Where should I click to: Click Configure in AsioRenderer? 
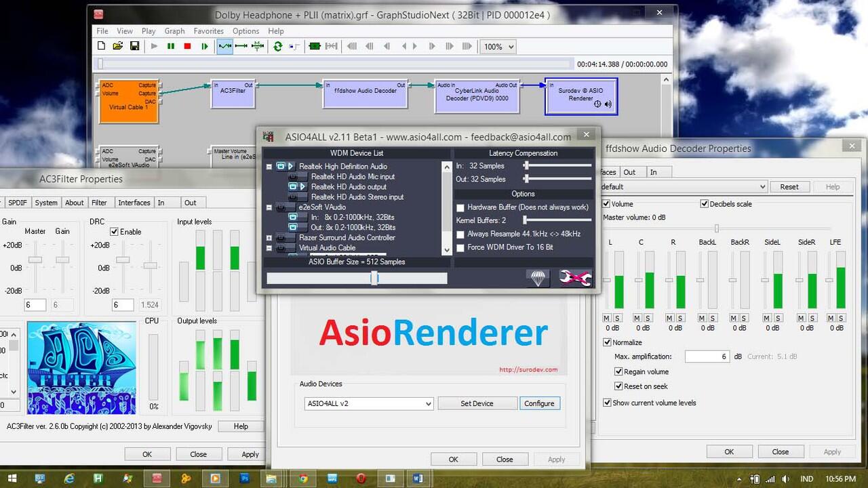[539, 403]
